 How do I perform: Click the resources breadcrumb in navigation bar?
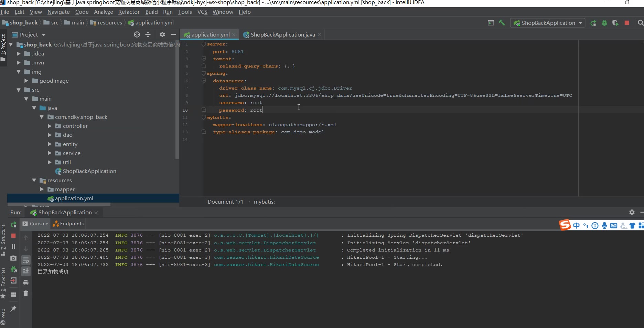tap(109, 23)
